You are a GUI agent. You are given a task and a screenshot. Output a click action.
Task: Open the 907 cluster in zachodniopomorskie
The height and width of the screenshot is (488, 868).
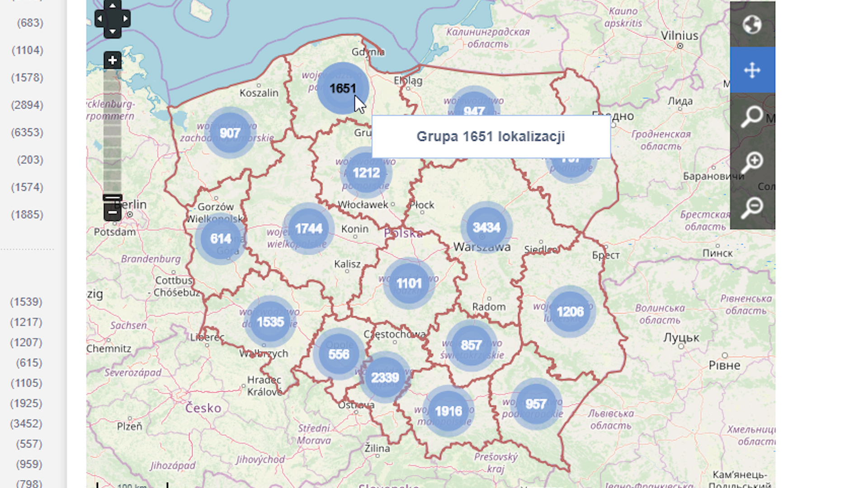tap(230, 133)
